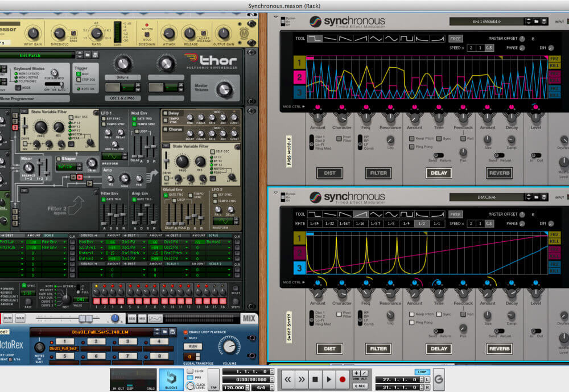Toggle Roll checkbox in BatCave delay section
Screen dimensions: 569x392
(463, 314)
